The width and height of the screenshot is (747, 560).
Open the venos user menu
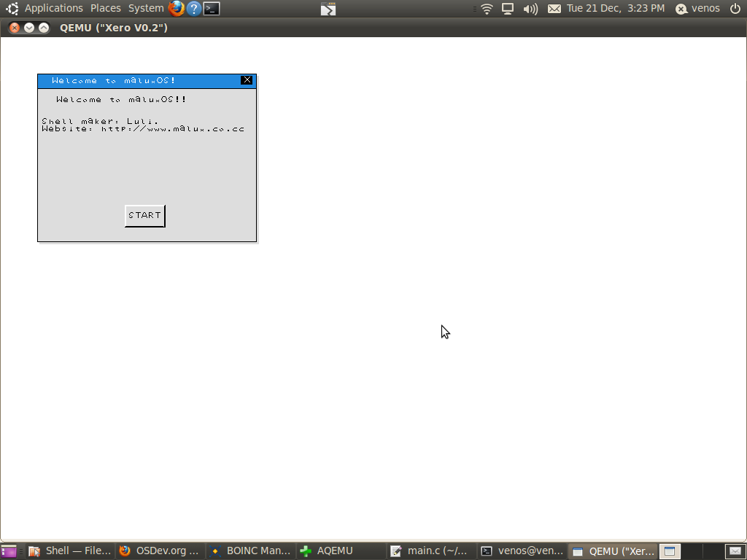pos(698,8)
